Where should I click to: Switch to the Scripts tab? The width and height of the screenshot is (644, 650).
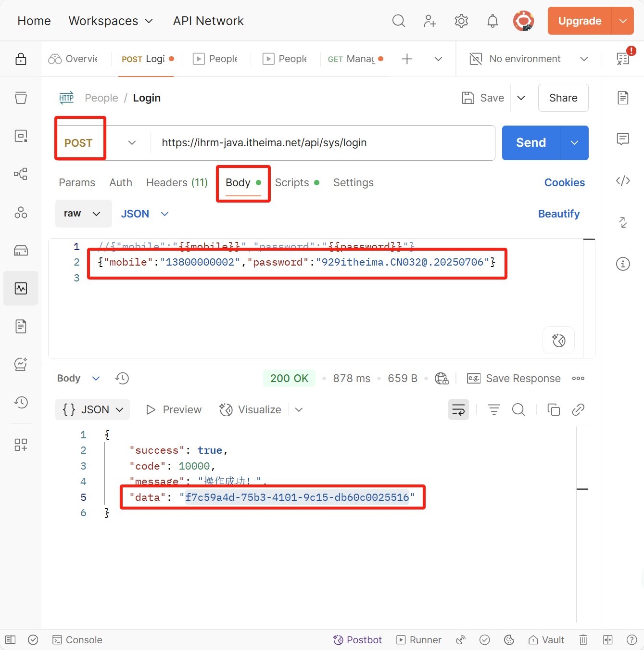tap(292, 183)
